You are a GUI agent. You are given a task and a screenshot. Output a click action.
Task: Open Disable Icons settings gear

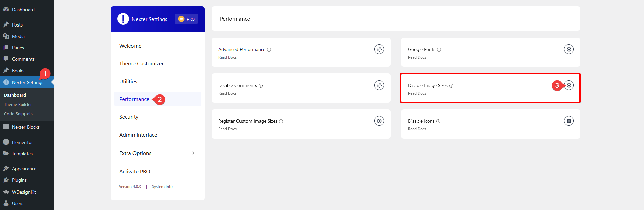click(x=569, y=121)
